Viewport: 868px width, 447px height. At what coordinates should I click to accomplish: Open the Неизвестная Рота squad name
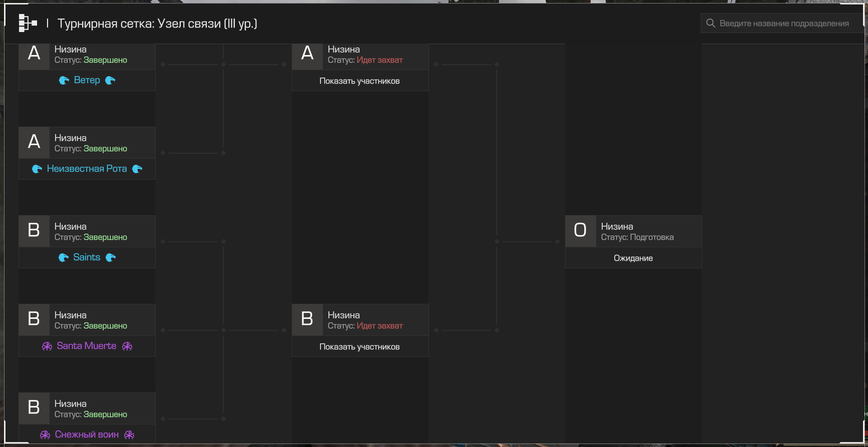point(87,169)
